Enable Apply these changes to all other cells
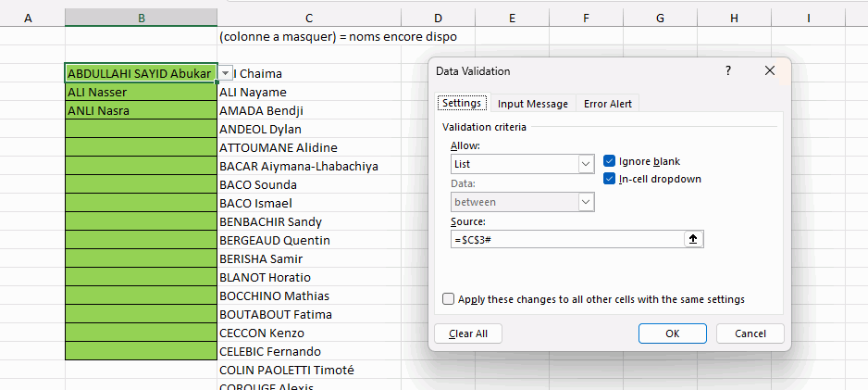 449,299
